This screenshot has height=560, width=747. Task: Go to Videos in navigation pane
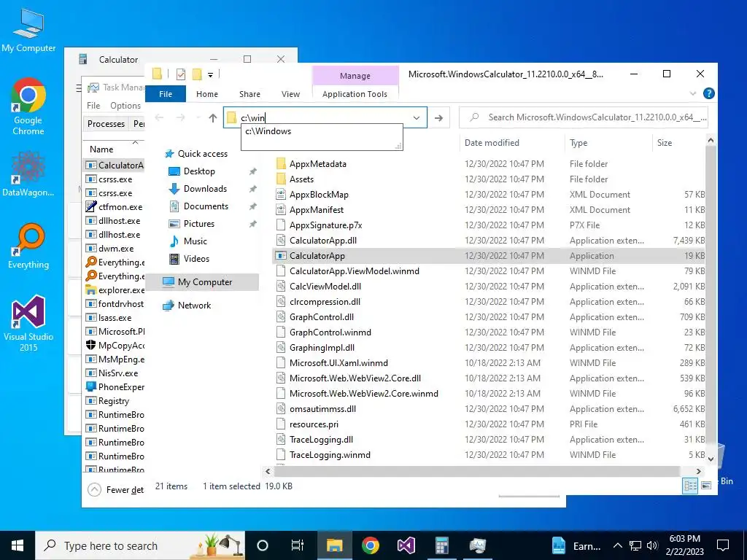point(196,259)
